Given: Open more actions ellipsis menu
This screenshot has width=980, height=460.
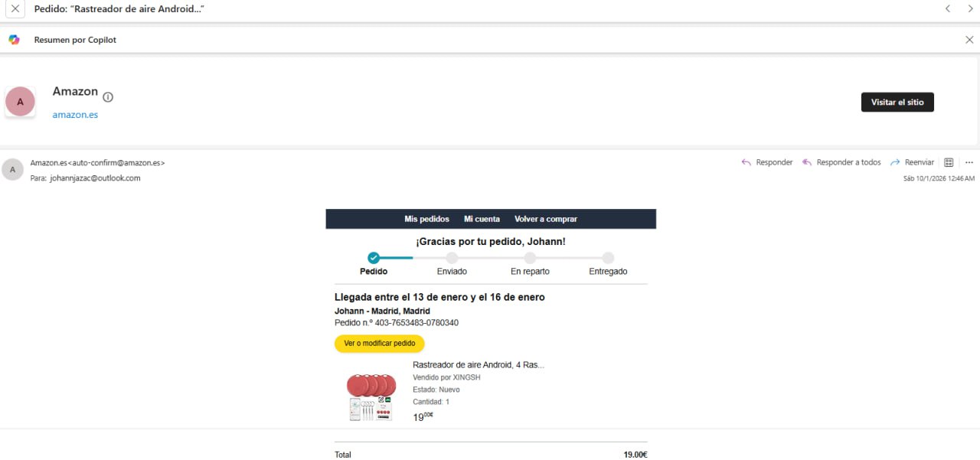Looking at the screenshot, I should [969, 162].
